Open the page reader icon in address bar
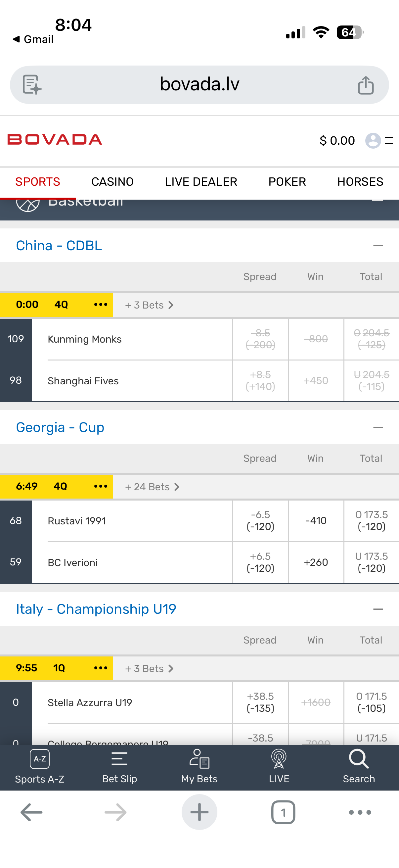Viewport: 399px width, 868px height. click(x=32, y=85)
